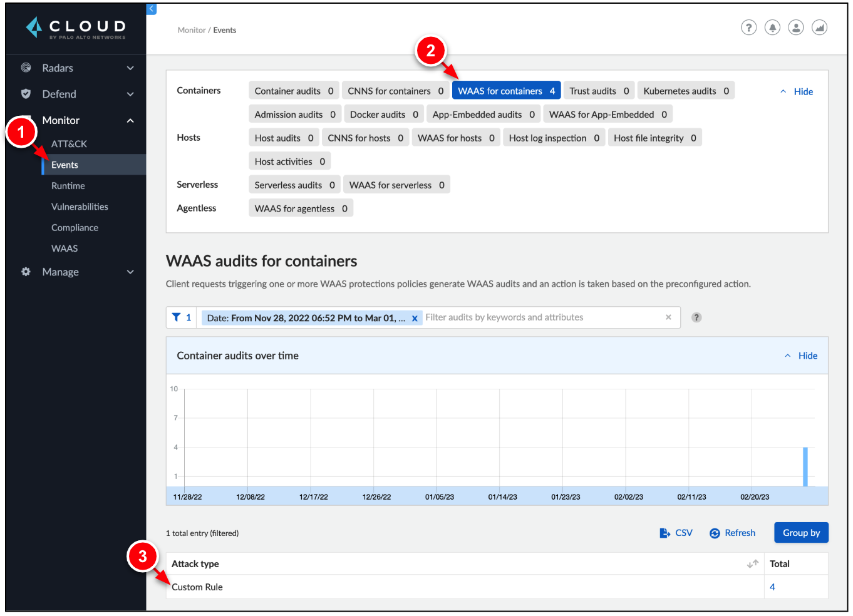Click the Monitor breadcrumb link
The image size is (853, 616).
(x=191, y=30)
